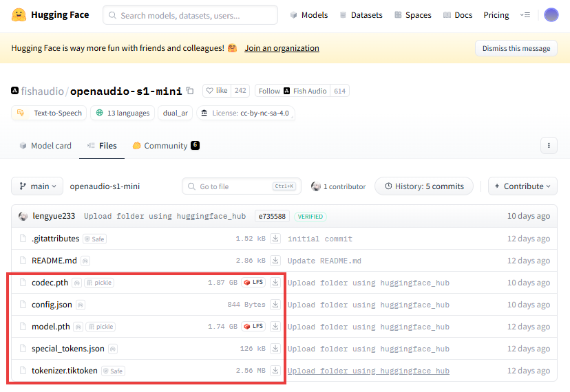Click the License cc-by-nc-sa-4.0 tag

(x=246, y=113)
